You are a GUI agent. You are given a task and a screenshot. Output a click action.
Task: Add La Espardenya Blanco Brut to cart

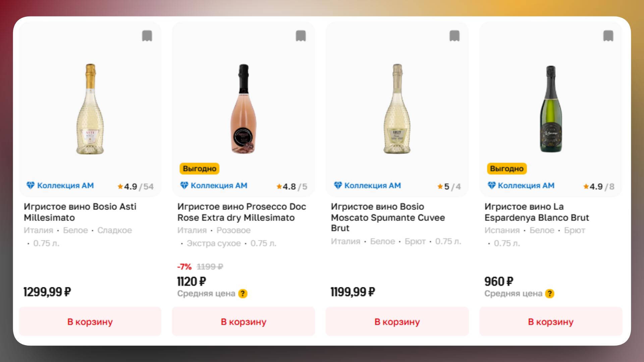(551, 322)
